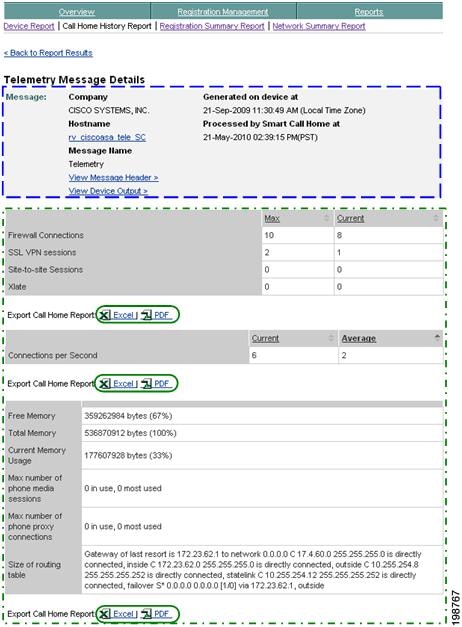Image resolution: width=462 pixels, height=627 pixels.
Task: Go back to Report Results
Action: coord(48,53)
